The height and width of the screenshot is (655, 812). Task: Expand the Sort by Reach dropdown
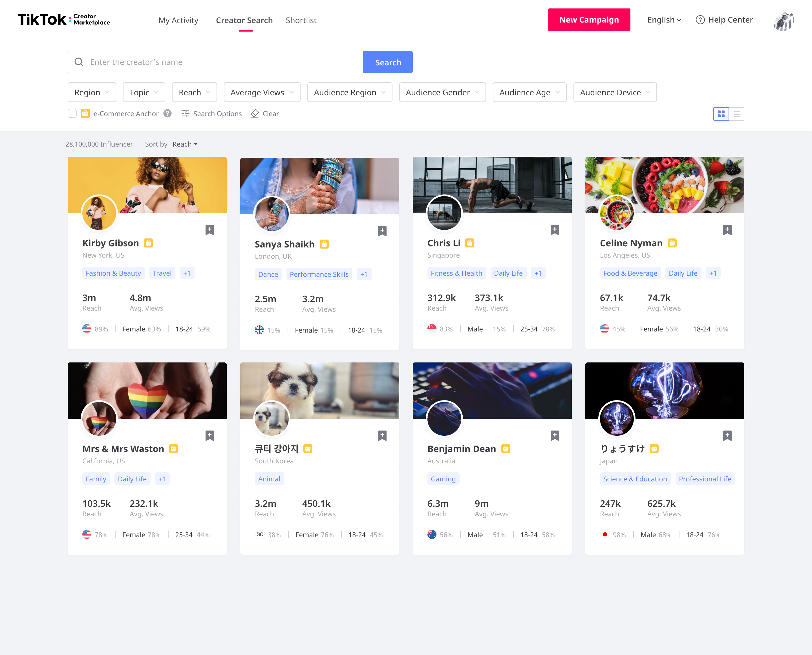(x=184, y=144)
